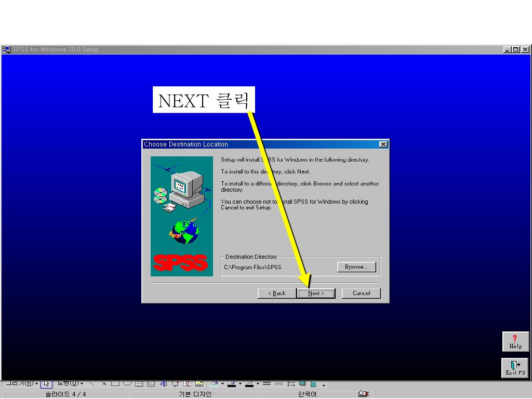
Task: Apply the Fill Color bucket
Action: pos(215,383)
